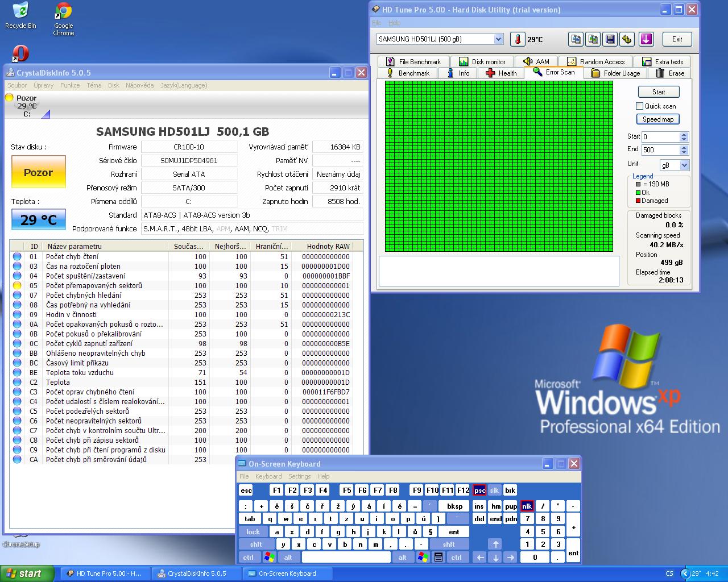728x582 pixels.
Task: Click status dot of Počet přemapovaných sektorů row
Action: tap(17, 285)
